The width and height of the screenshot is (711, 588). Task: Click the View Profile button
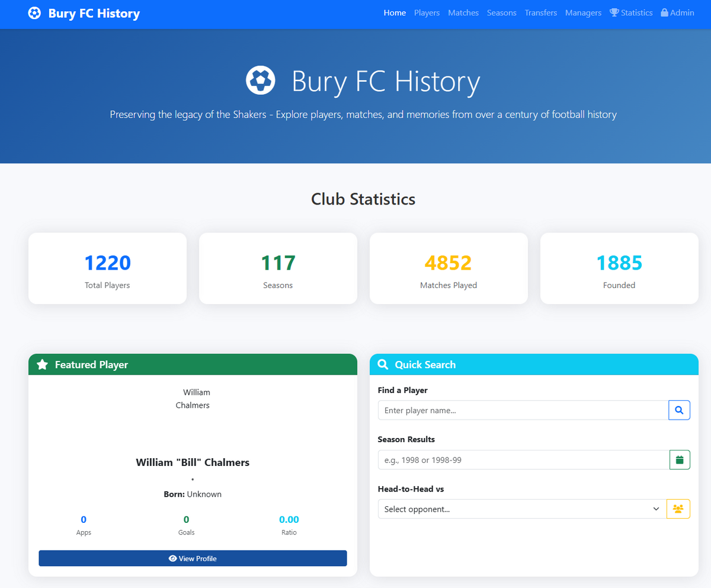[x=193, y=558]
